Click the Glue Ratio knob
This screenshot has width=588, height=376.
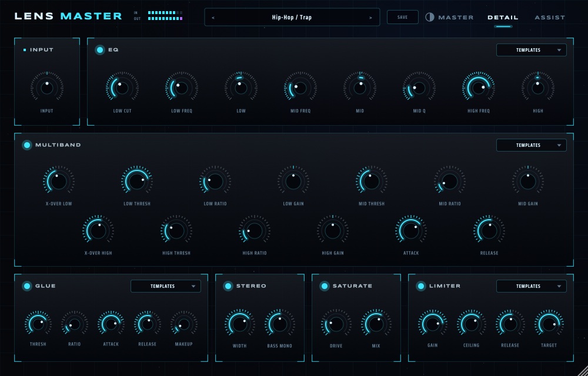[74, 324]
